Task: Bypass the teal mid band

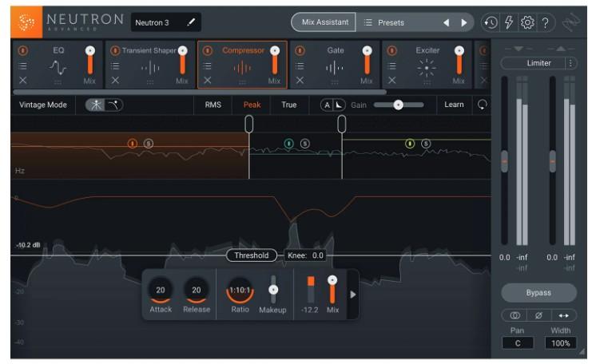Action: [x=289, y=143]
